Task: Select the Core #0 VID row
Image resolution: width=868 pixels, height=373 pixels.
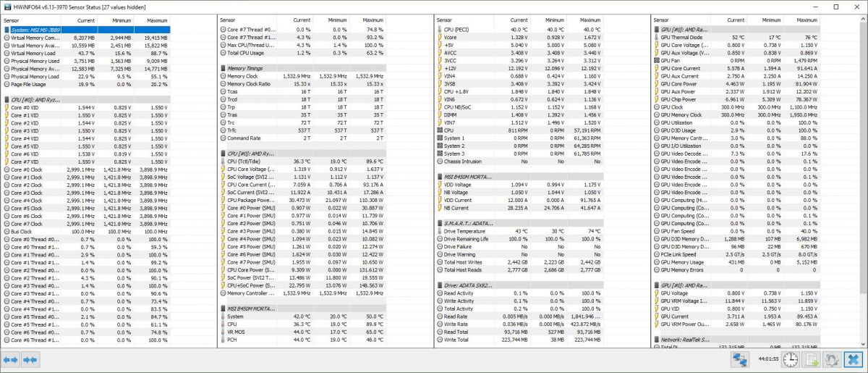Action: tap(85, 106)
